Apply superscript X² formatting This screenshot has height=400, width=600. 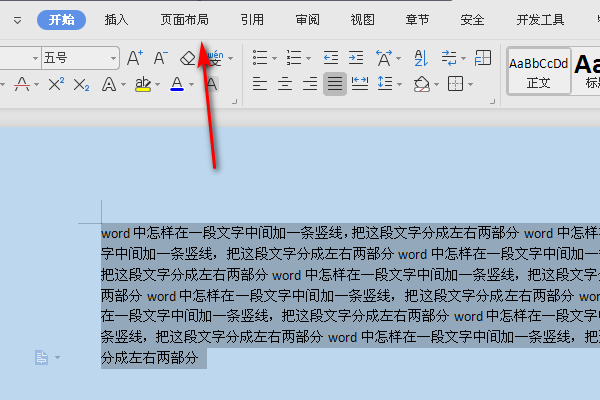(x=56, y=84)
